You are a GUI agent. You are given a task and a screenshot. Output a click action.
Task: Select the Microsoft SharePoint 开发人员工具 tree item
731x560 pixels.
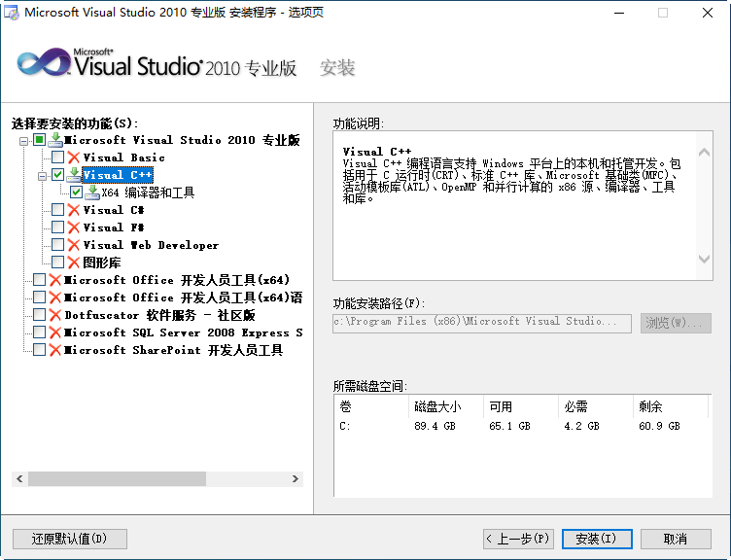(173, 350)
